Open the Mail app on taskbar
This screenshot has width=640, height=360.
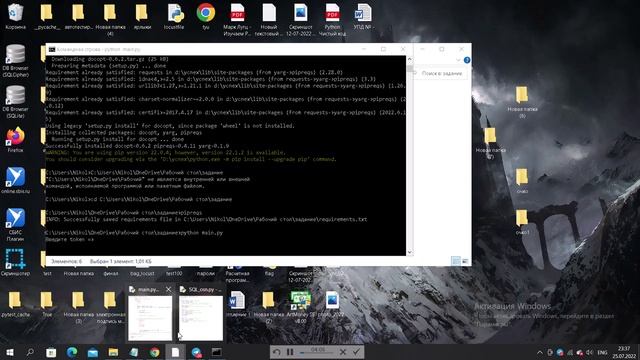pyautogui.click(x=93, y=352)
